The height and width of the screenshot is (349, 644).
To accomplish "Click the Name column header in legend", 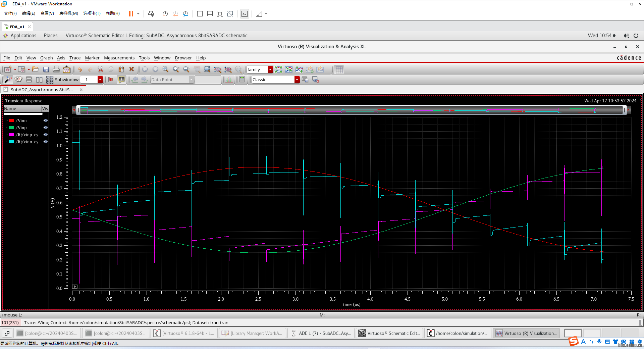I will click(22, 108).
